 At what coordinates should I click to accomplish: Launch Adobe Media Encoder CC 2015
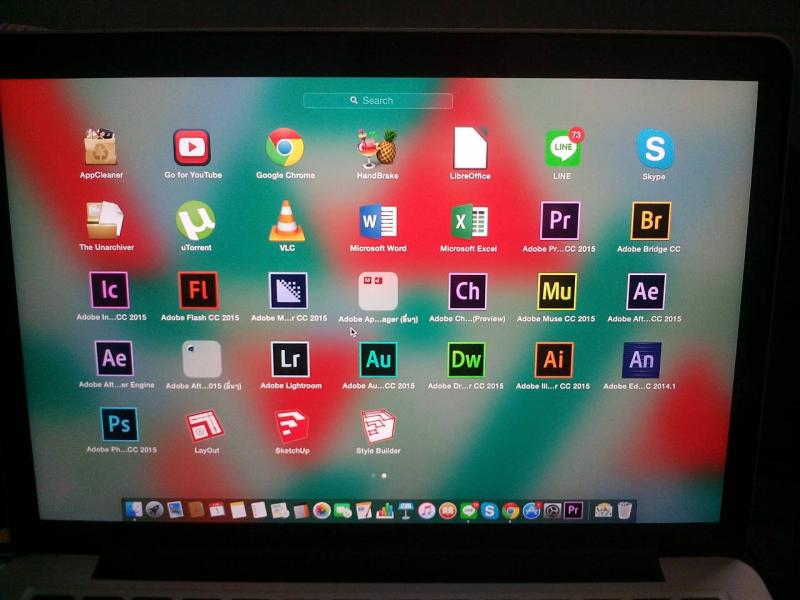click(288, 291)
